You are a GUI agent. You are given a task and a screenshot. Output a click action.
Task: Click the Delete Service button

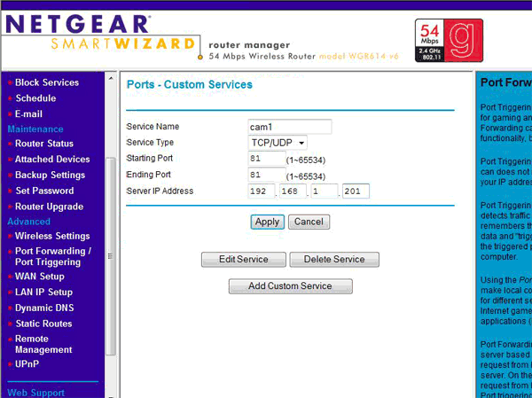[334, 260]
